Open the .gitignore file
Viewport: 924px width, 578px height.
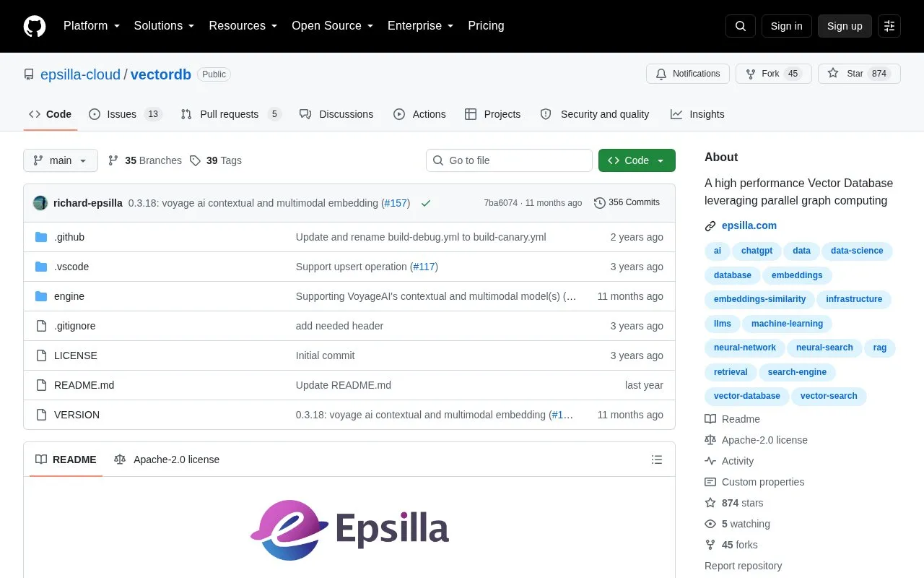pos(74,326)
